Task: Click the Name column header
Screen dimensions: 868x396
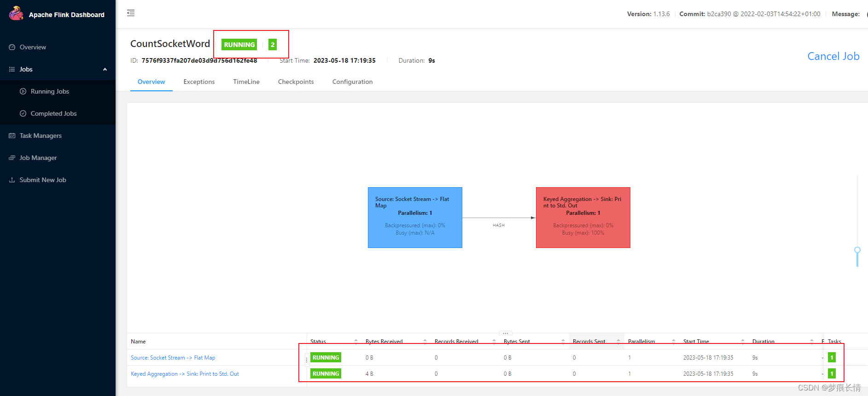Action: [x=138, y=342]
